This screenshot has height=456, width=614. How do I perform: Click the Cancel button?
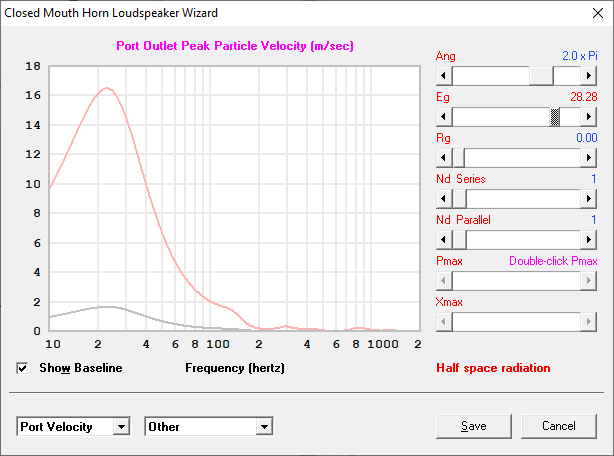(x=559, y=426)
